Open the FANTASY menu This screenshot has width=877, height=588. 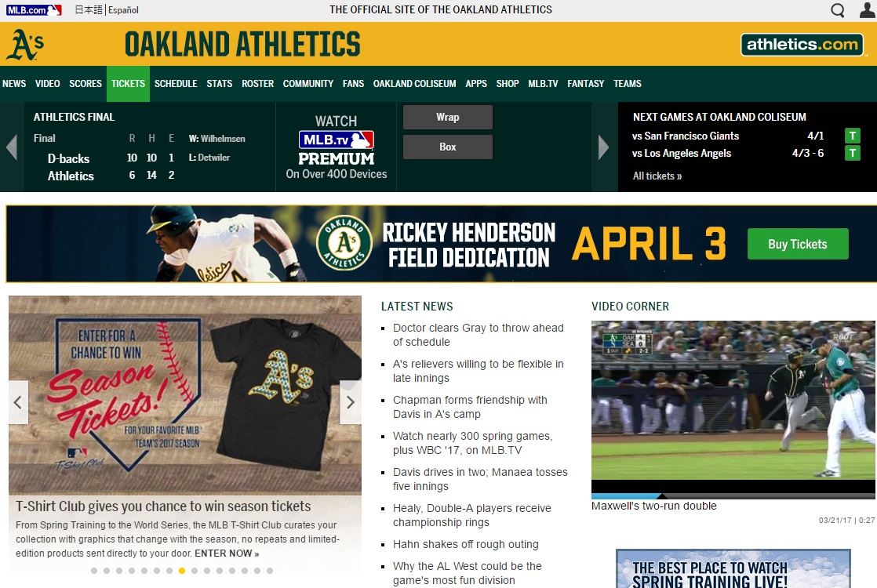tap(586, 84)
